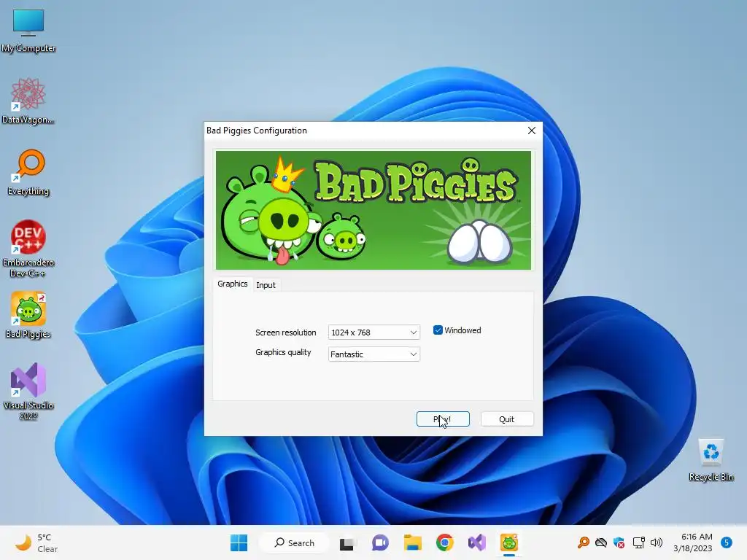Open Windows Security tray icon
The height and width of the screenshot is (560, 747).
click(x=619, y=542)
